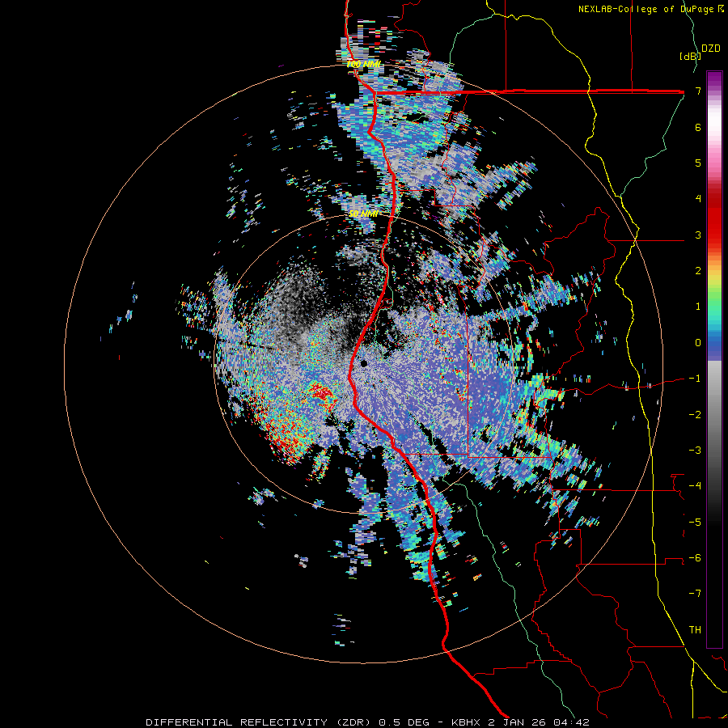728x728 pixels.
Task: Select the -7 value on color scale
Action: coord(695,594)
